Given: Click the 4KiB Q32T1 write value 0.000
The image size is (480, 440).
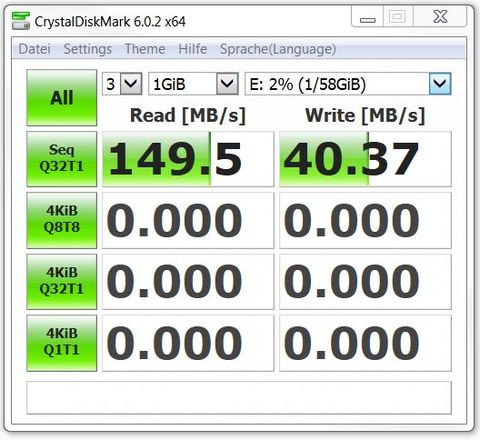Looking at the screenshot, I should click(365, 282).
